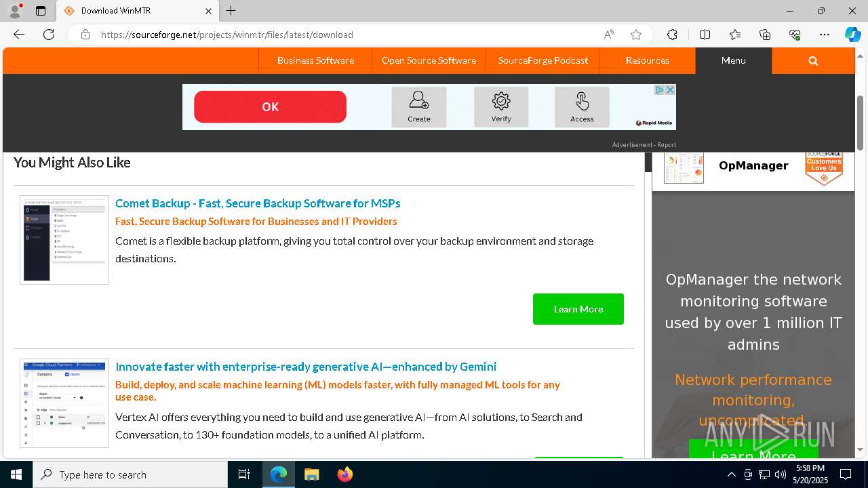Open Extensions puzzle icon
The height and width of the screenshot is (488, 868).
click(x=672, y=35)
